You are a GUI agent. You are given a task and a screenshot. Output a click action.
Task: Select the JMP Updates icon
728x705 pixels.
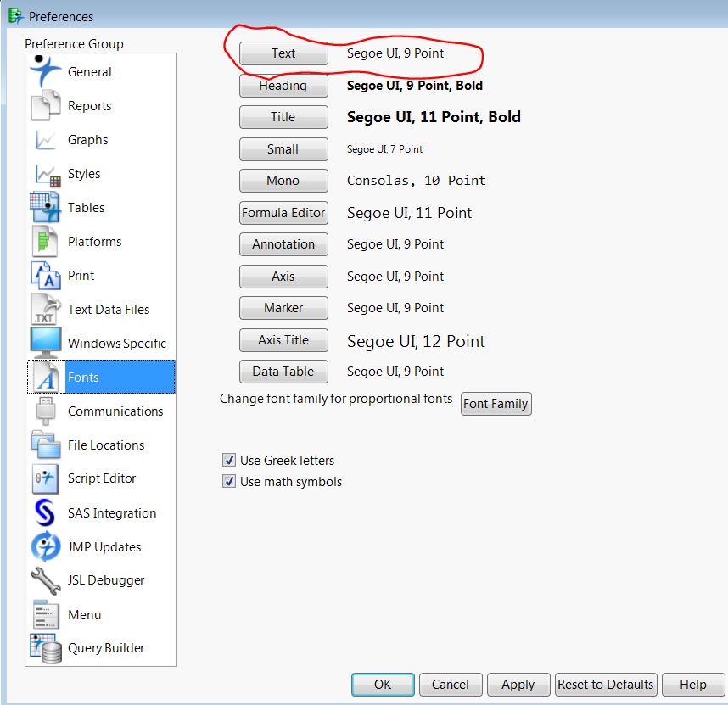[x=44, y=546]
